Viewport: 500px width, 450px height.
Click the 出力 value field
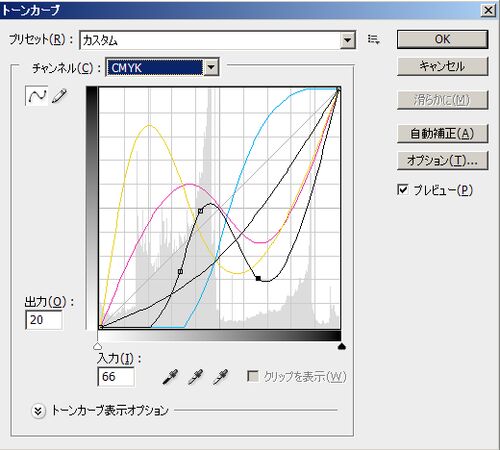pos(44,320)
